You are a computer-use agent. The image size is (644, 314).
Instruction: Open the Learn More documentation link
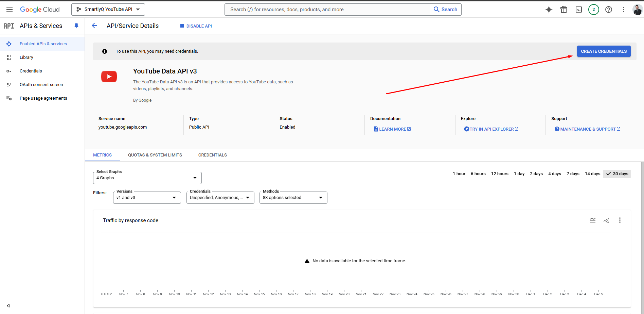pyautogui.click(x=392, y=129)
